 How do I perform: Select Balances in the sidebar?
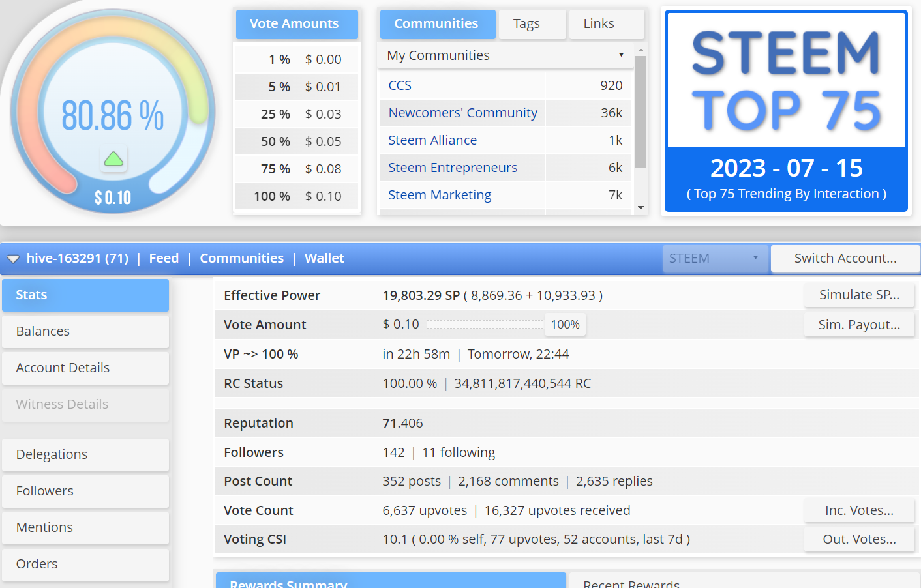(x=42, y=331)
